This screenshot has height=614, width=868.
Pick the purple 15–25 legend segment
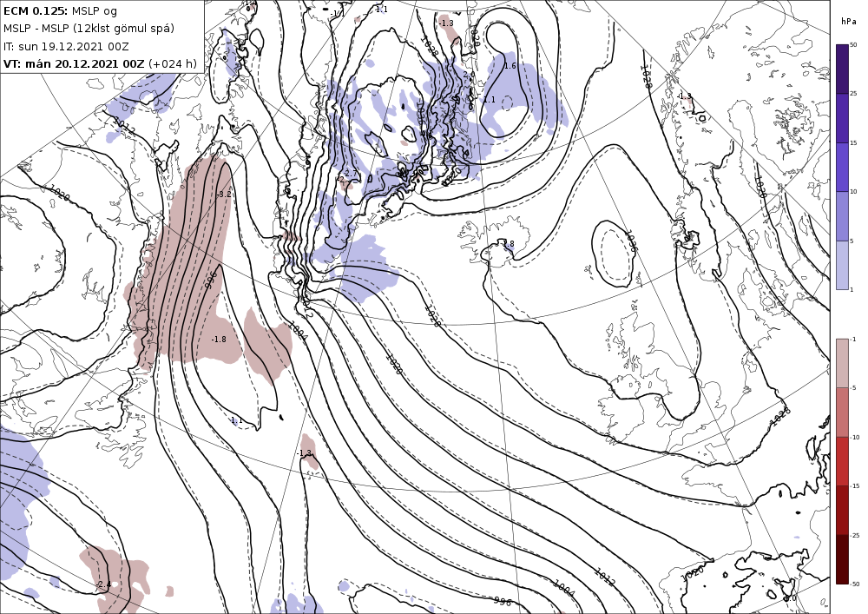(842, 118)
